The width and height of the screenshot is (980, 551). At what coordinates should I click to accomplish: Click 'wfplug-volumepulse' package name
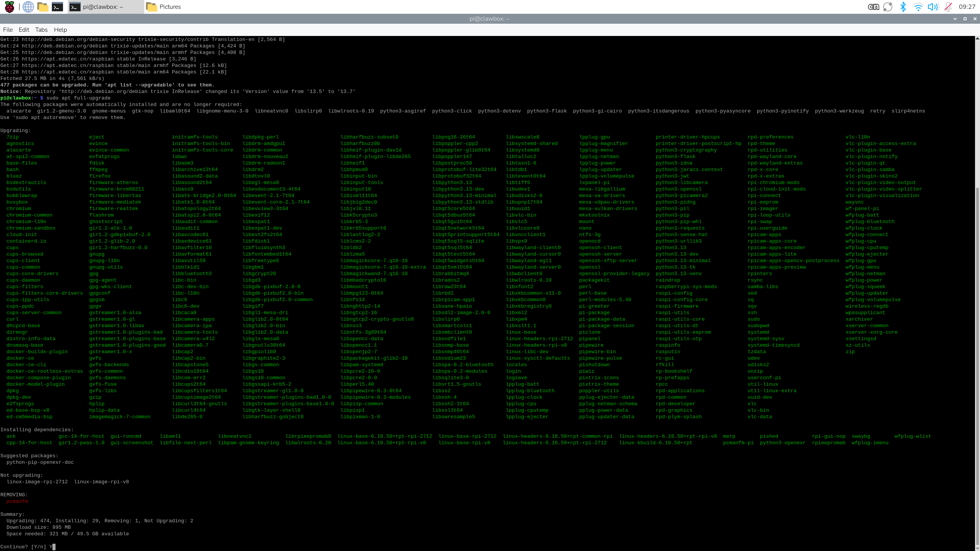(873, 300)
